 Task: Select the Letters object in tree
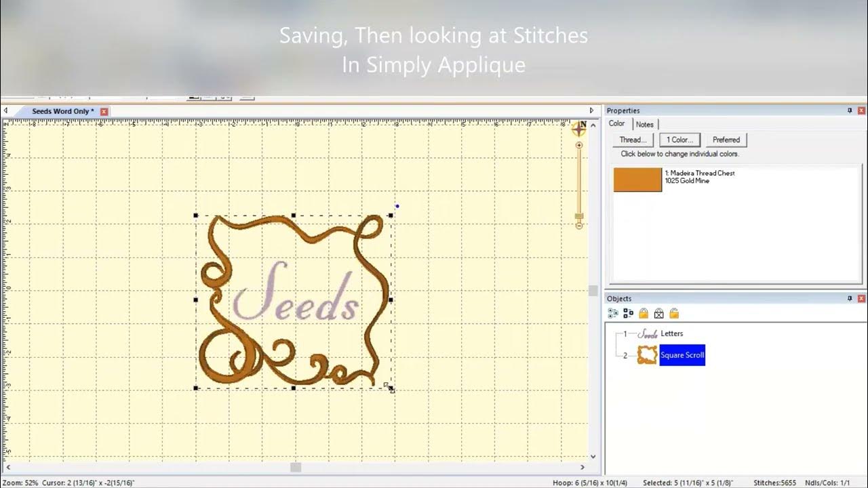click(671, 333)
